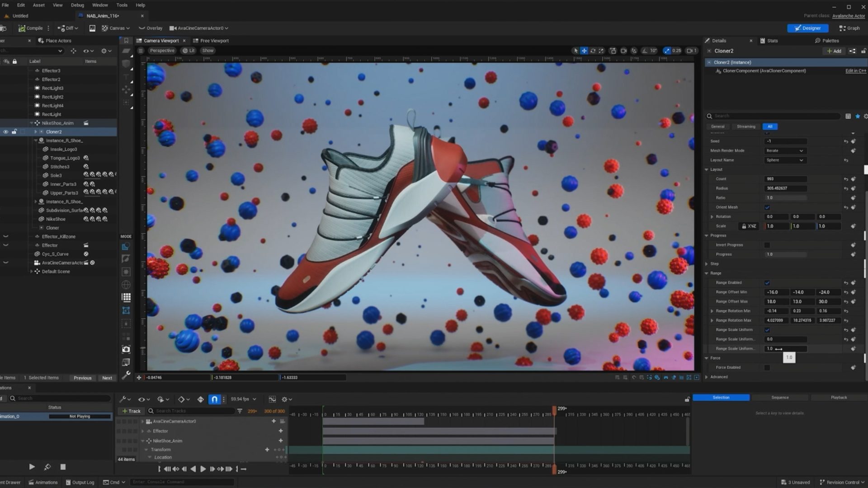Open the Edit in C++ link
The width and height of the screenshot is (868, 488).
[856, 71]
